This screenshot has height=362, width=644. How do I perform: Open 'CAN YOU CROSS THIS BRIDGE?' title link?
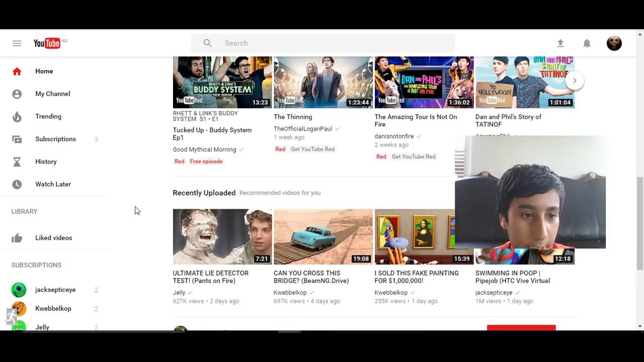pos(311,277)
